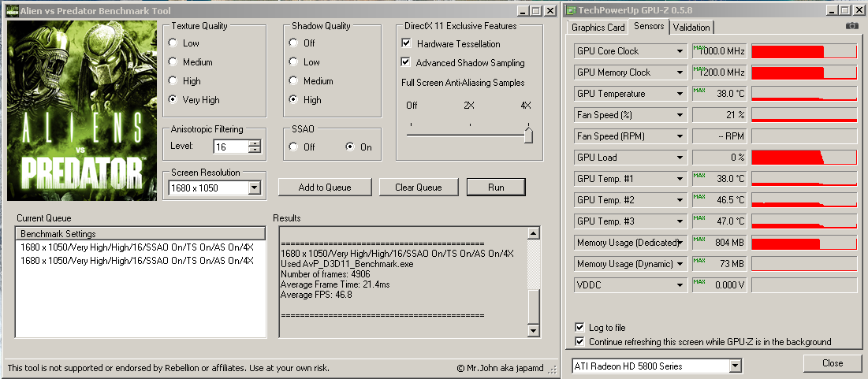The image size is (868, 379).
Task: Click the Alien vs Predator window title icon
Action: pyautogui.click(x=12, y=10)
